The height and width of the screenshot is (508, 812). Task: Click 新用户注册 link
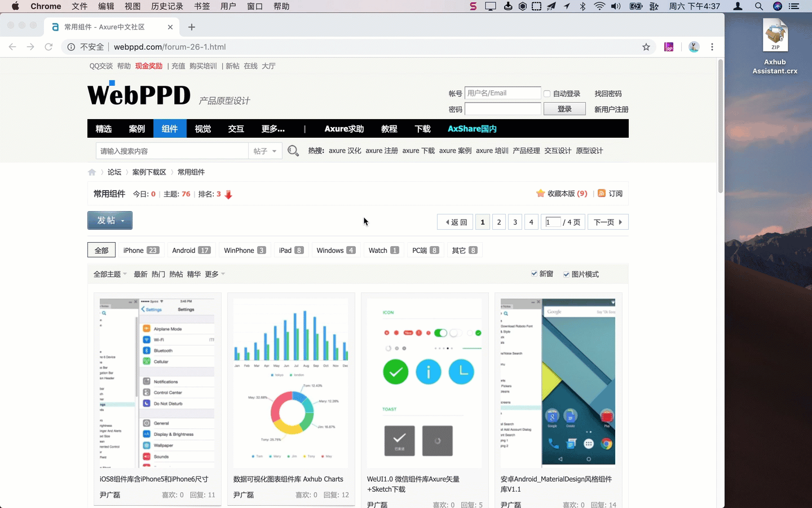[x=611, y=110]
